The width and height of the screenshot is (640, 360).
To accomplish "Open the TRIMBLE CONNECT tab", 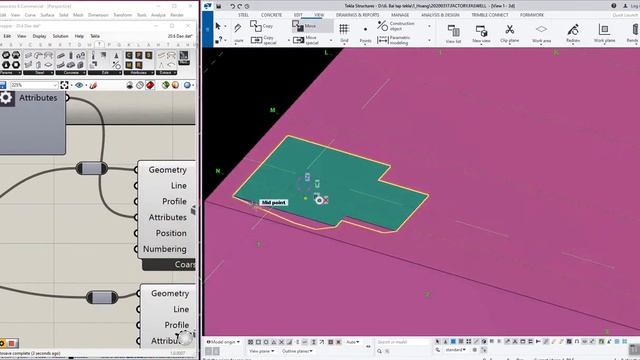I will point(490,15).
